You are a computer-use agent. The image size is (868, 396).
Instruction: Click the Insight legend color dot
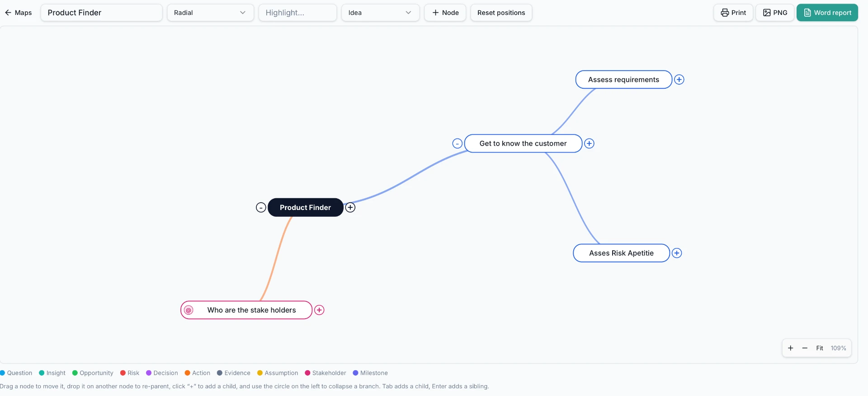pos(42,373)
